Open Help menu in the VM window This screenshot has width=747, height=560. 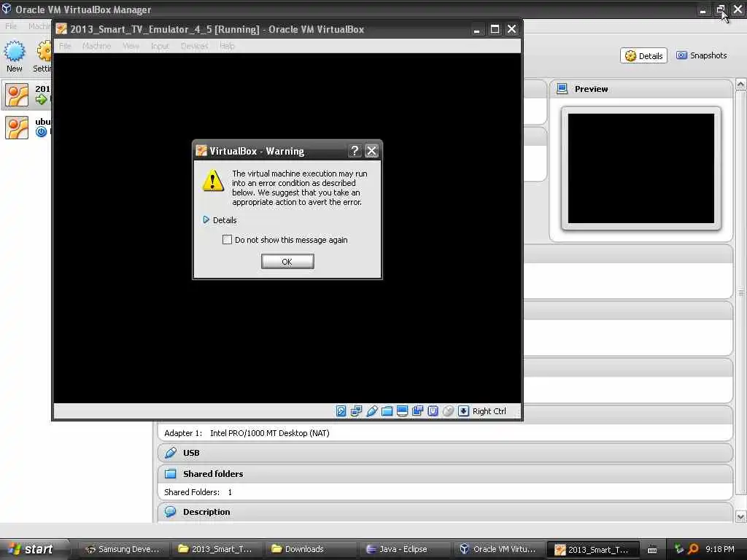click(228, 46)
